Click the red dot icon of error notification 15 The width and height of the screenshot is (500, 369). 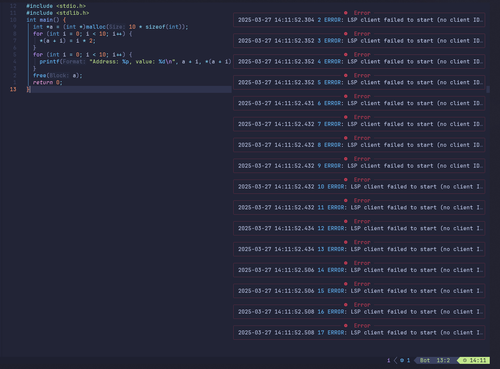[x=346, y=284]
